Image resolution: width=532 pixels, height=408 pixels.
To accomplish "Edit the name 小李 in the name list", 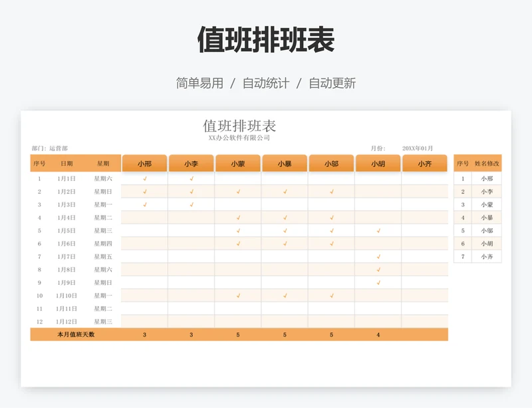I will pyautogui.click(x=487, y=192).
